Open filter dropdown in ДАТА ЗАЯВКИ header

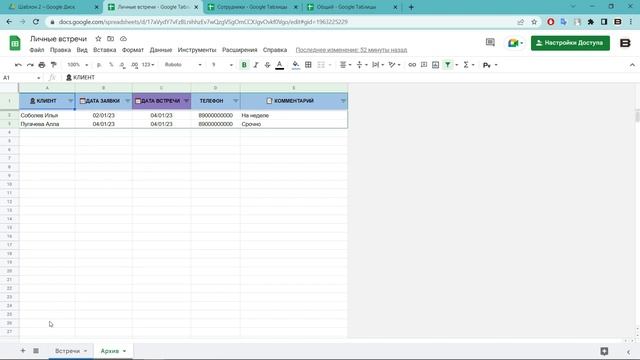coord(127,101)
